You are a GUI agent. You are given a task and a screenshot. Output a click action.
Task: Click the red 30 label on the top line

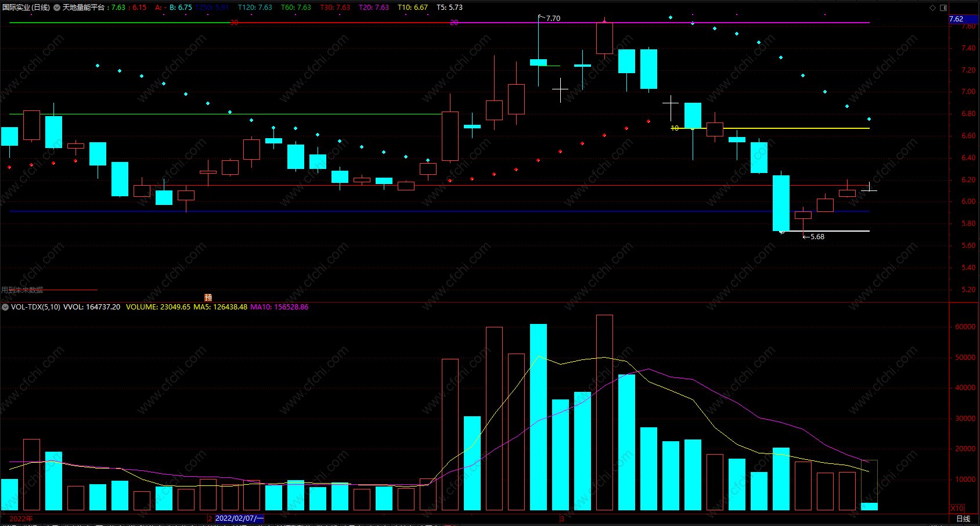234,23
